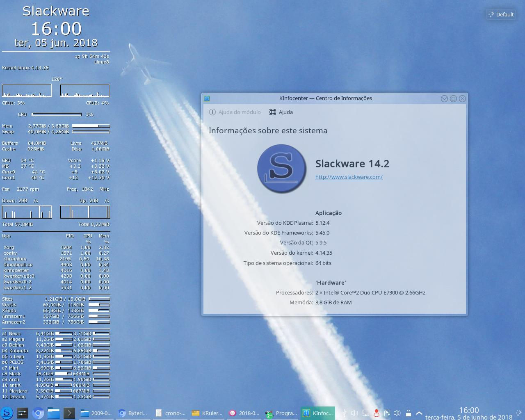The image size is (525, 420).
Task: Open the Dolphin file manager taskbar icon
Action: coord(54,413)
